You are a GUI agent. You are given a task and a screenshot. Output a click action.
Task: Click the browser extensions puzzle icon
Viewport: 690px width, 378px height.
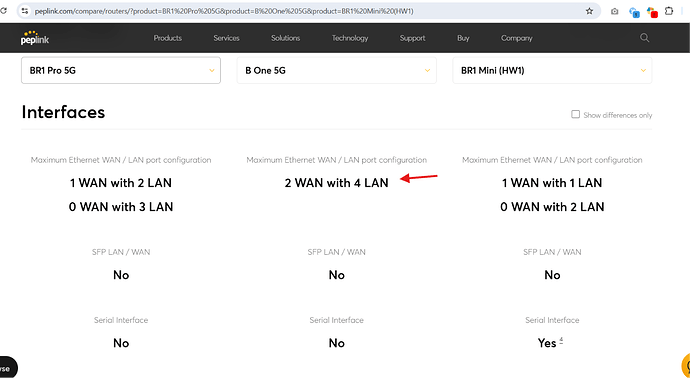(x=669, y=11)
